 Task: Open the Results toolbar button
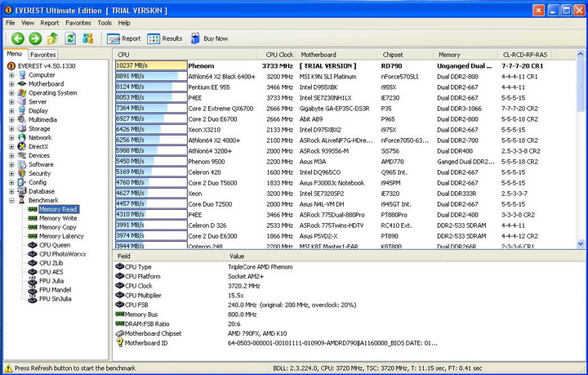165,38
